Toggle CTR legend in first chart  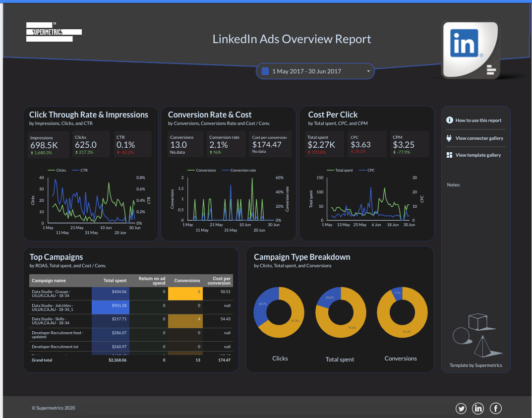click(x=80, y=170)
